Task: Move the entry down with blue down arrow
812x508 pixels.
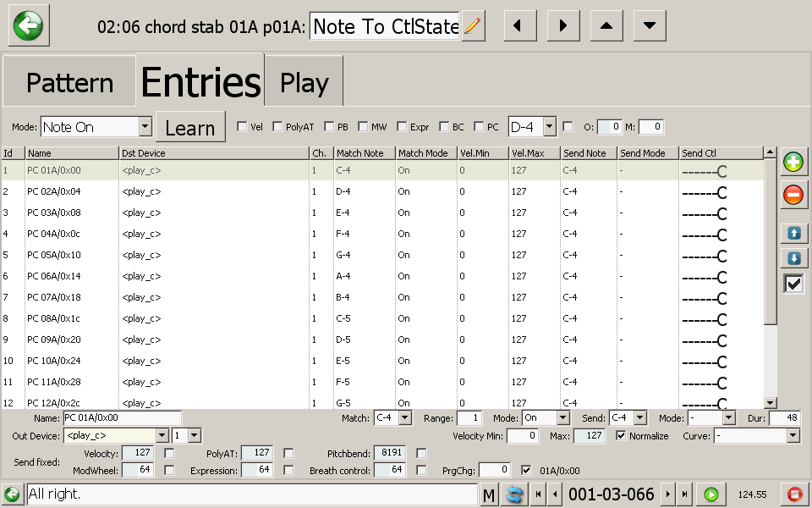Action: coord(793,258)
